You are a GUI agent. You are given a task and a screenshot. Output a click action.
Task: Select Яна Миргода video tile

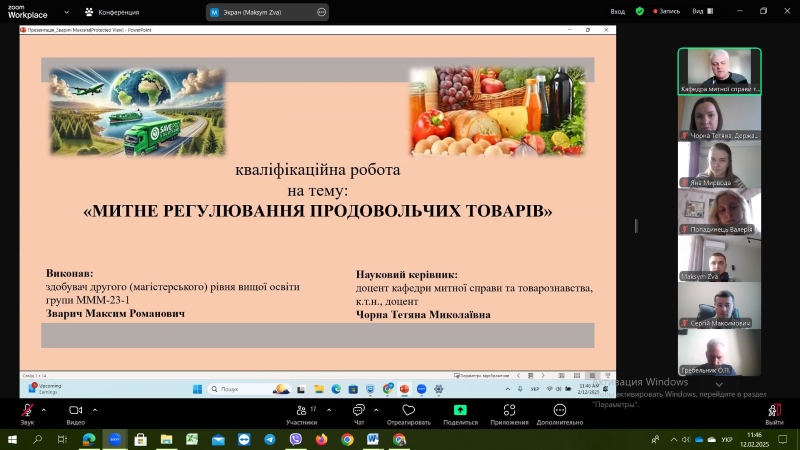coord(719,165)
